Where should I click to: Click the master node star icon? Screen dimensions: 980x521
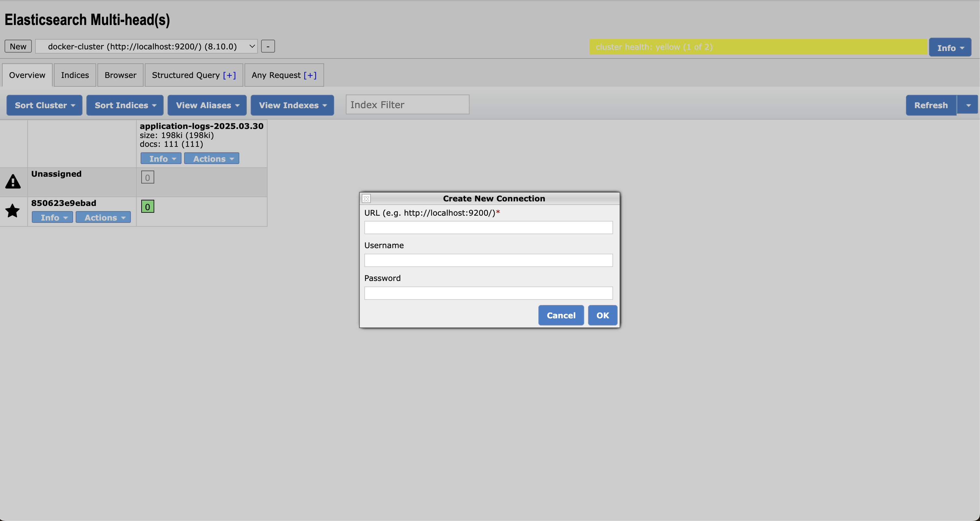pyautogui.click(x=13, y=210)
